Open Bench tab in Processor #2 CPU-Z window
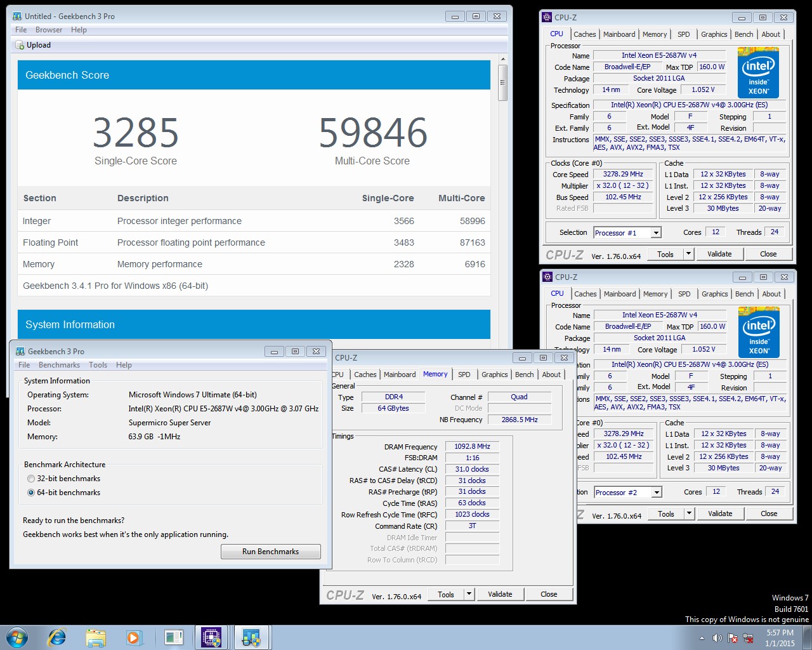This screenshot has width=812, height=650. click(745, 294)
